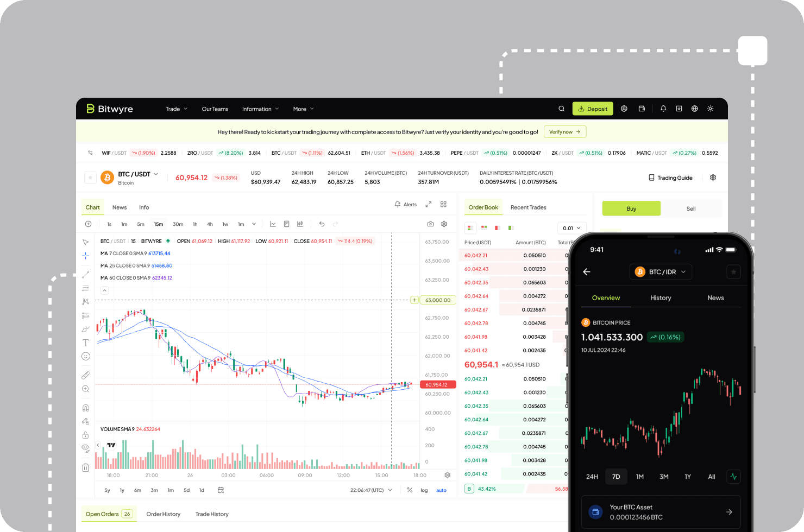
Task: Open Trading Guide link
Action: [670, 178]
